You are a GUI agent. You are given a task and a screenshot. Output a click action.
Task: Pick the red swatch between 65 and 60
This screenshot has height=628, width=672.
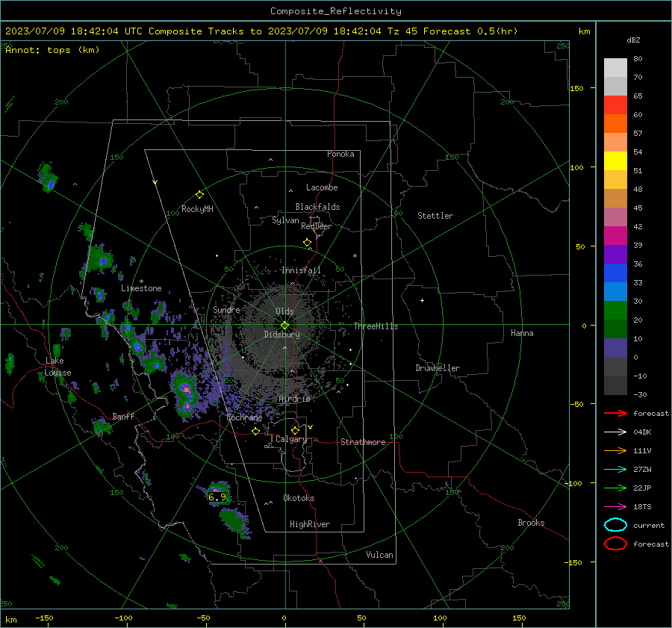615,105
